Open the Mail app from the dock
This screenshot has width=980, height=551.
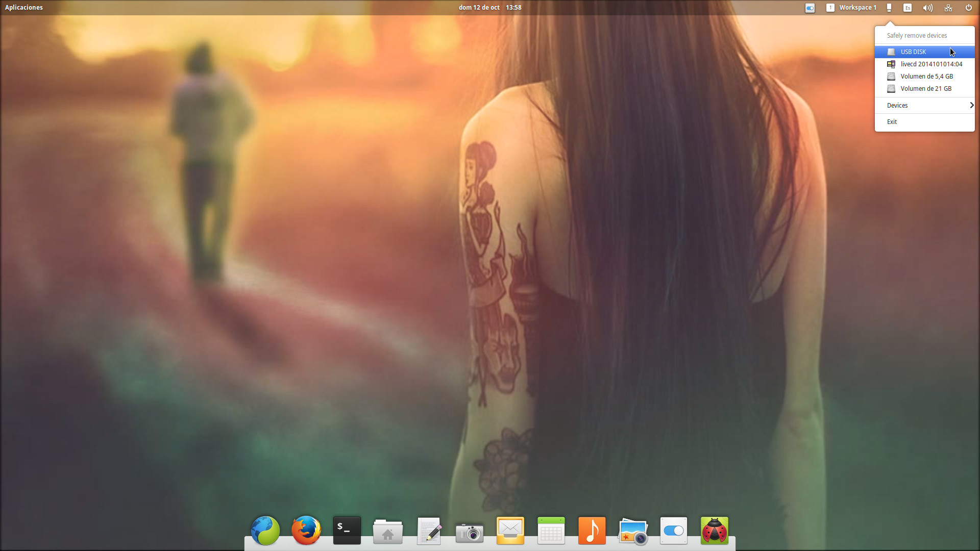tap(510, 531)
